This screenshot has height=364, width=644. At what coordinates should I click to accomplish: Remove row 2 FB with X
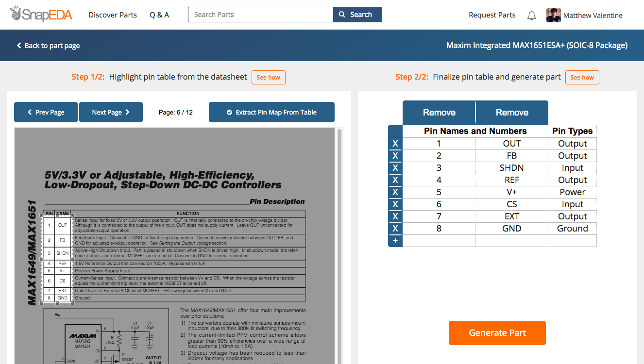click(x=395, y=156)
